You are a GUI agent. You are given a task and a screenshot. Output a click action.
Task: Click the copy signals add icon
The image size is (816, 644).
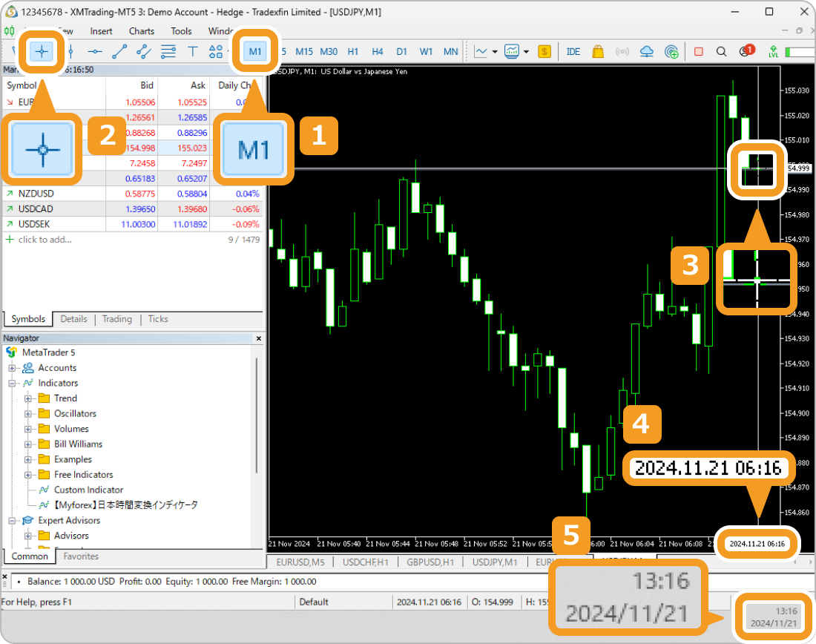coord(671,51)
